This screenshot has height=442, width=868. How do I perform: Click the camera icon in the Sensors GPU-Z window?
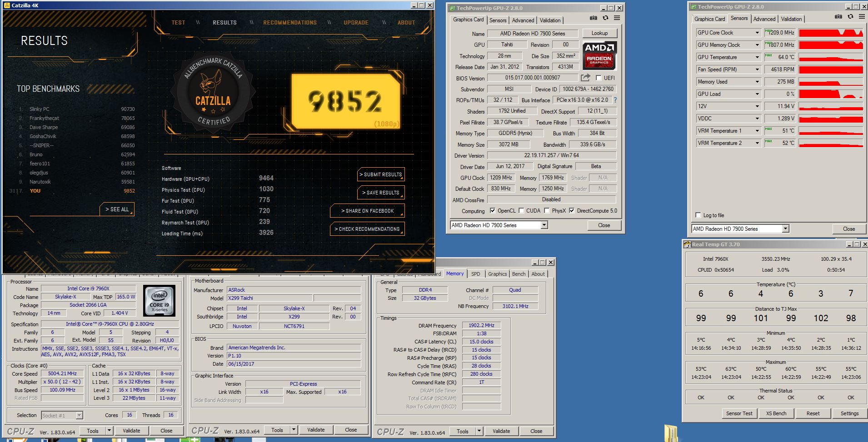click(838, 16)
